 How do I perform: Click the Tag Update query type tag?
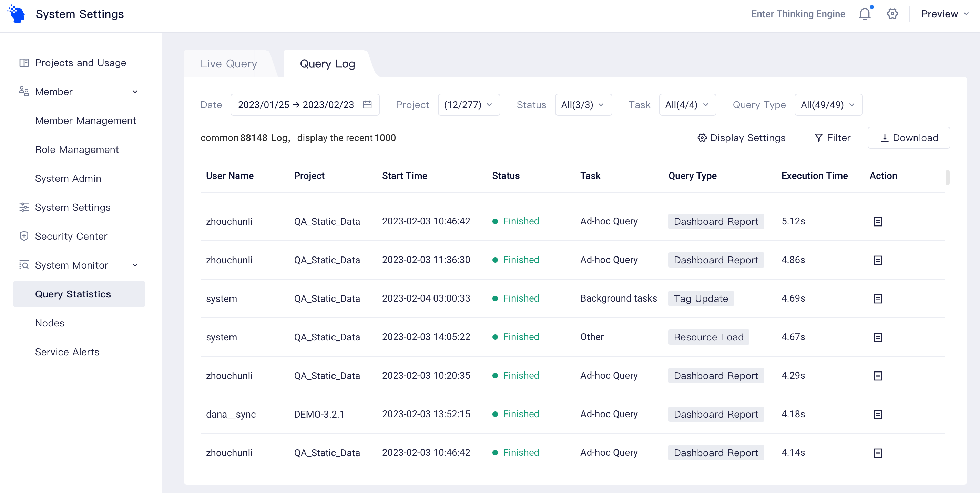point(701,299)
